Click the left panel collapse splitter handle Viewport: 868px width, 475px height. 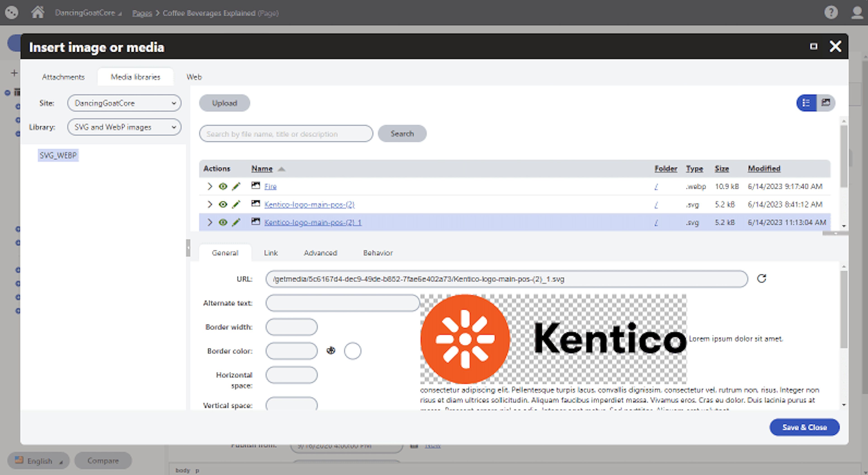[x=188, y=248]
